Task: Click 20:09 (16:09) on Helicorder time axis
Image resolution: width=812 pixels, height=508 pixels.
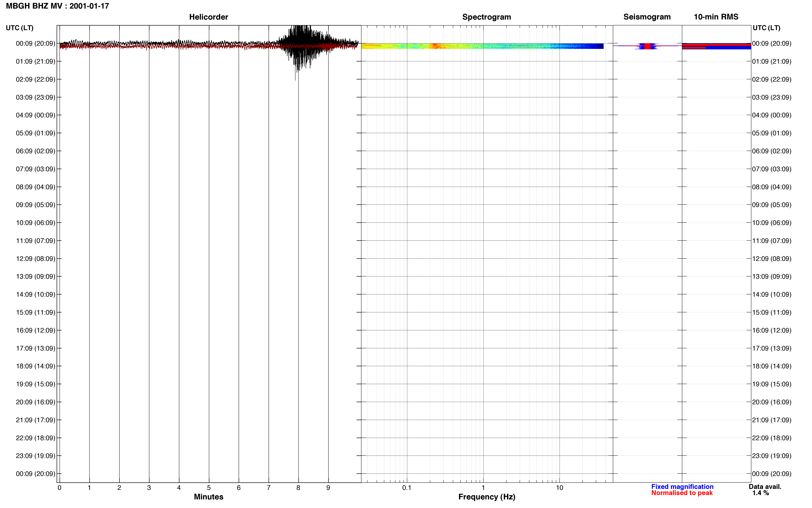Action: click(36, 402)
